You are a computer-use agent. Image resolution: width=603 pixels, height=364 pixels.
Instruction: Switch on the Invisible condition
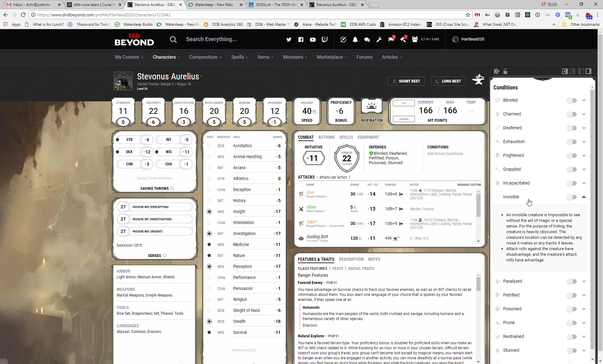click(572, 197)
